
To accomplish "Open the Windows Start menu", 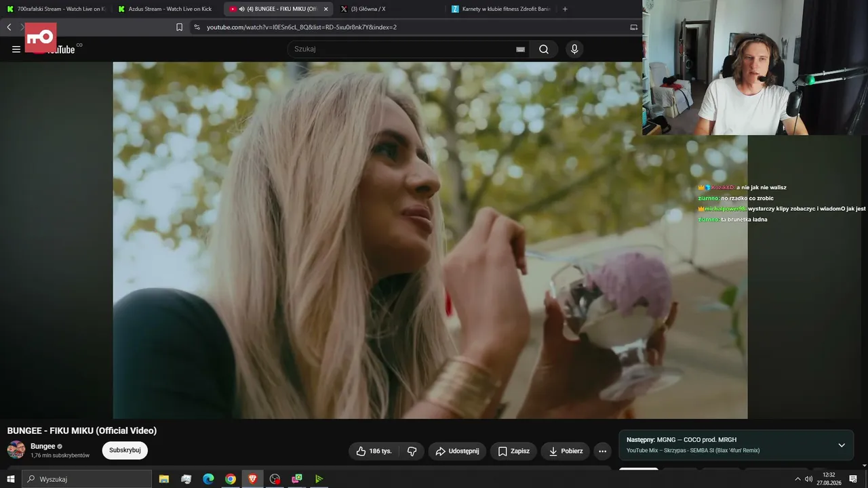I will 11,479.
